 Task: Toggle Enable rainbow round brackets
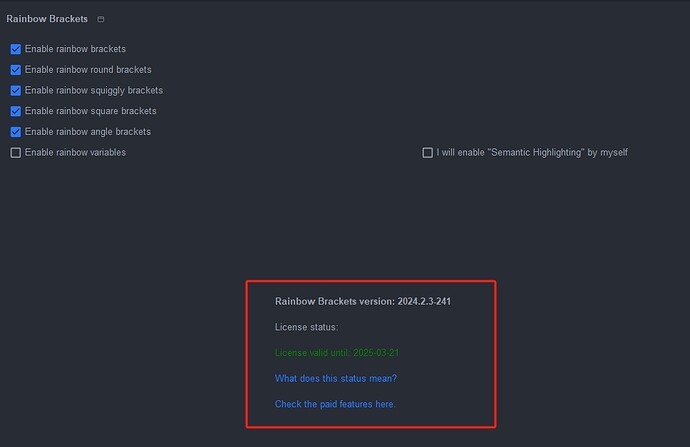(x=16, y=70)
